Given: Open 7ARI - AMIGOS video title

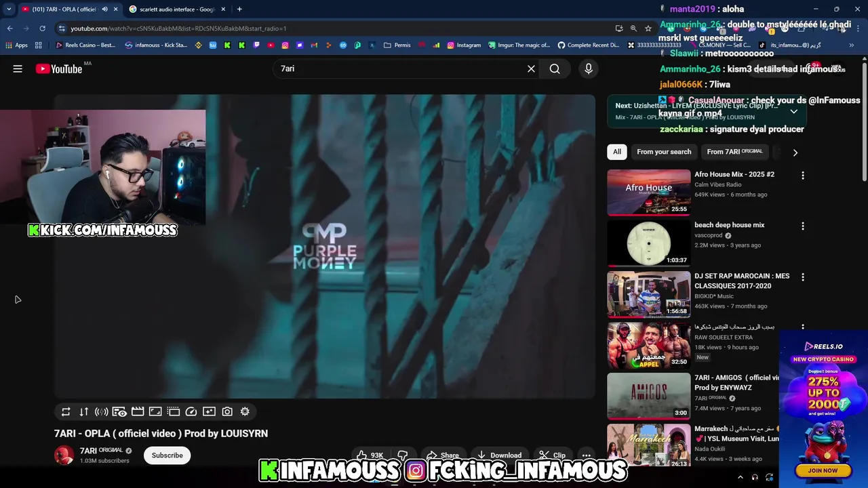Looking at the screenshot, I should (x=737, y=382).
